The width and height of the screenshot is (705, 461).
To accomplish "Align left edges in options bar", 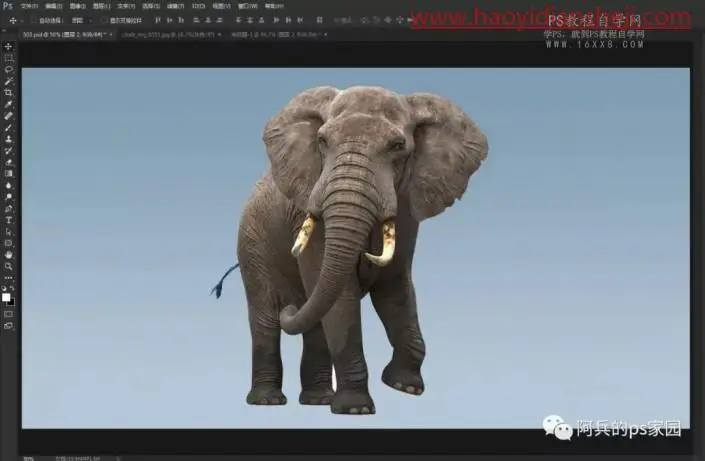I will [196, 20].
